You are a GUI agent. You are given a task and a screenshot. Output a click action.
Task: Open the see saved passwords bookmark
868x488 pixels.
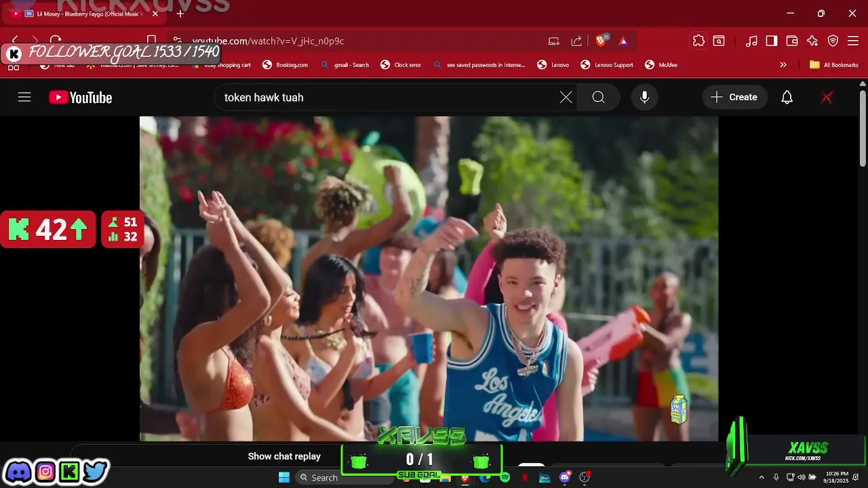click(x=479, y=65)
